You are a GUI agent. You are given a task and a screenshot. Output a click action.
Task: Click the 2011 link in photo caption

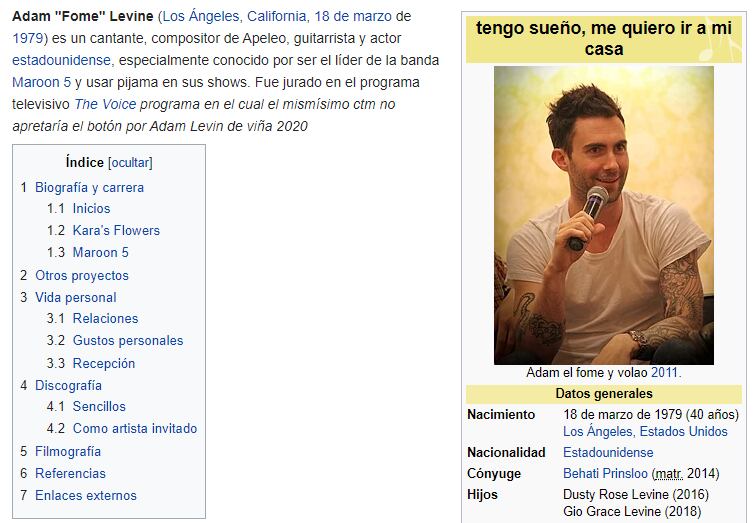tap(664, 373)
